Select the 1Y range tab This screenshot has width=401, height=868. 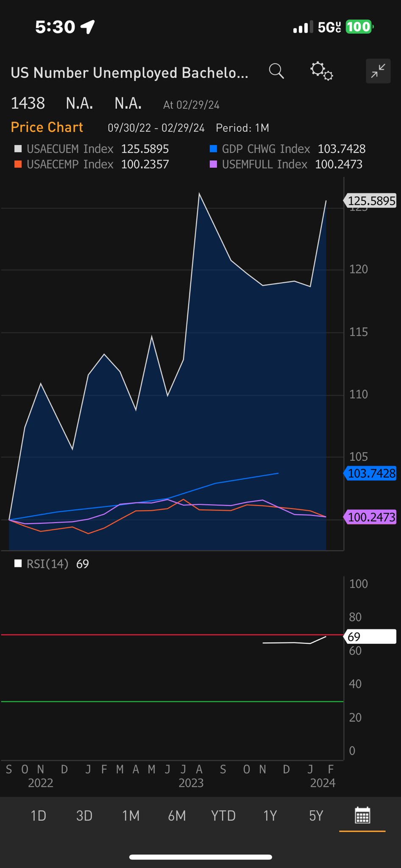click(270, 815)
